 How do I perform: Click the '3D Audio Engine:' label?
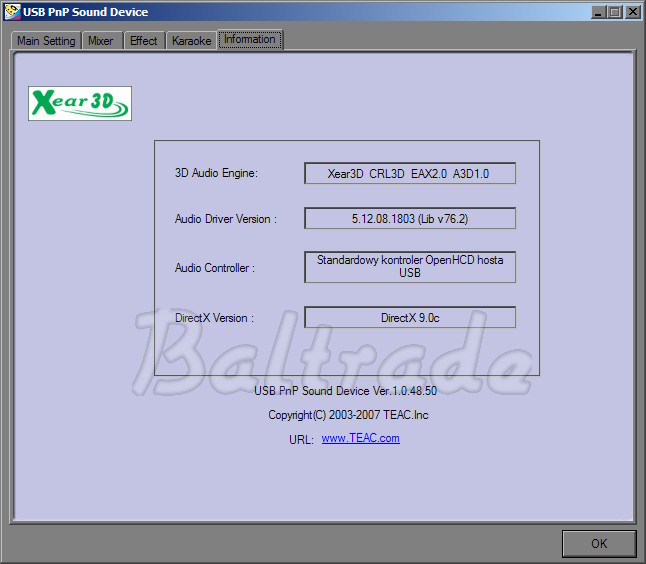pos(216,173)
